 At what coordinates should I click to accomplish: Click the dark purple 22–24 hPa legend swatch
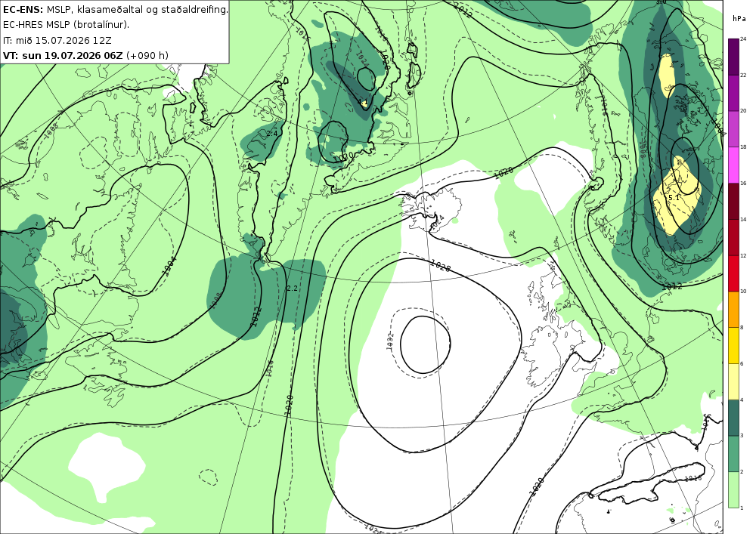click(x=733, y=57)
